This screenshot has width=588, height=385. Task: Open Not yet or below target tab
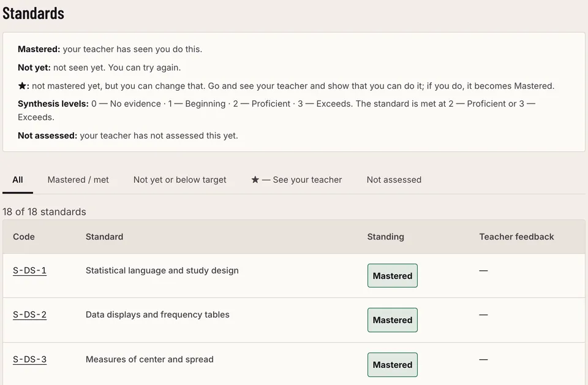click(179, 180)
